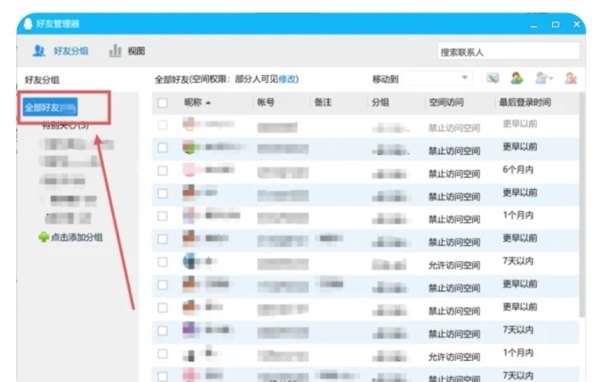The width and height of the screenshot is (612, 382).
Task: Check the row with 1个月内 and 禁止访问空间
Action: [x=162, y=216]
